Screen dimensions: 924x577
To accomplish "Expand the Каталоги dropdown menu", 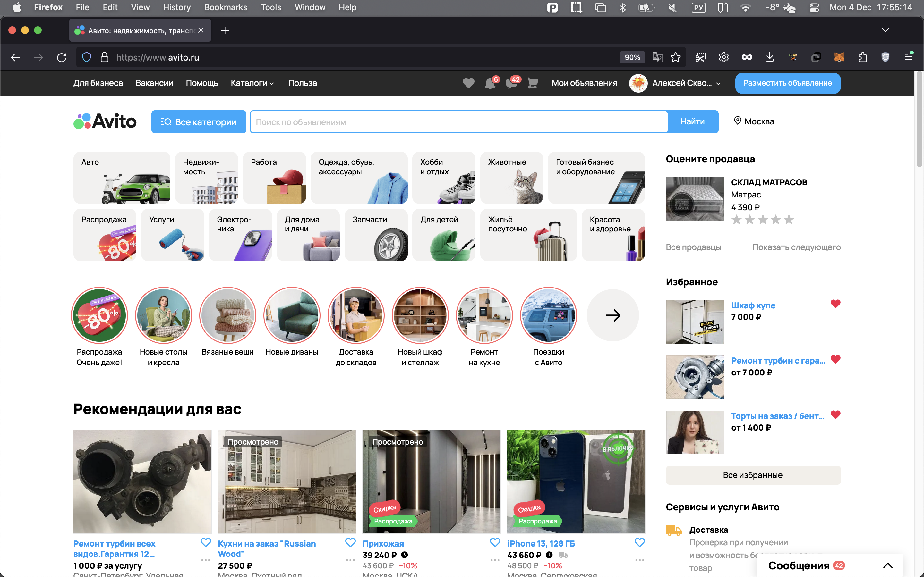I will coord(252,83).
